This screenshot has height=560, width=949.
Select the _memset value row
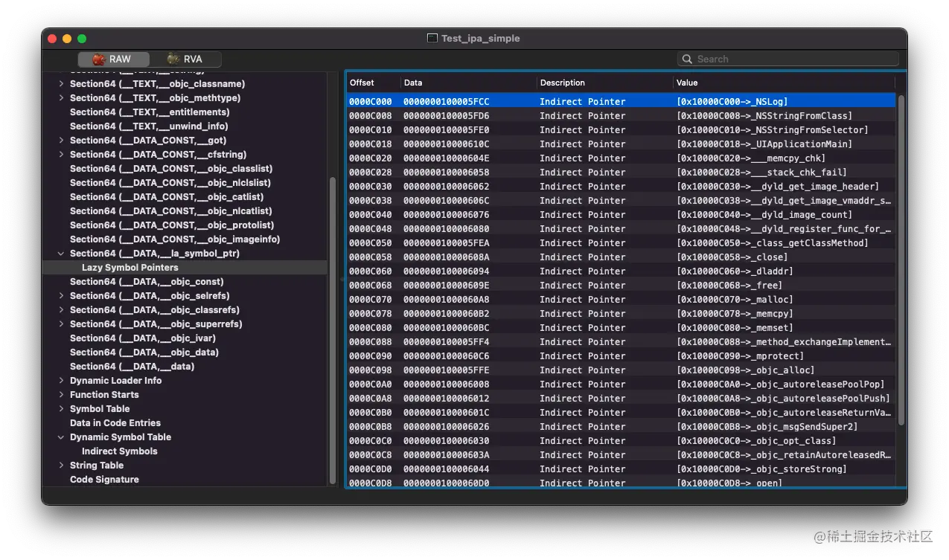tap(621, 328)
